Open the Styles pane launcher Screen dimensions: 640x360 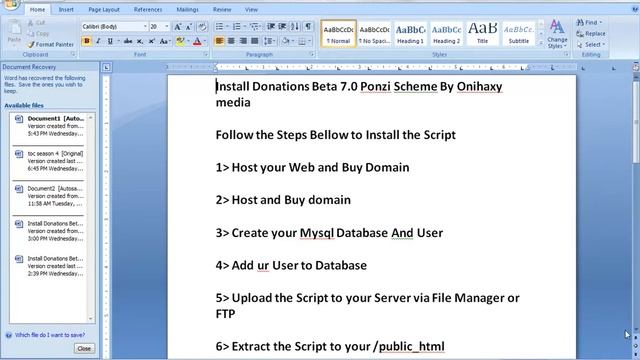pos(566,54)
